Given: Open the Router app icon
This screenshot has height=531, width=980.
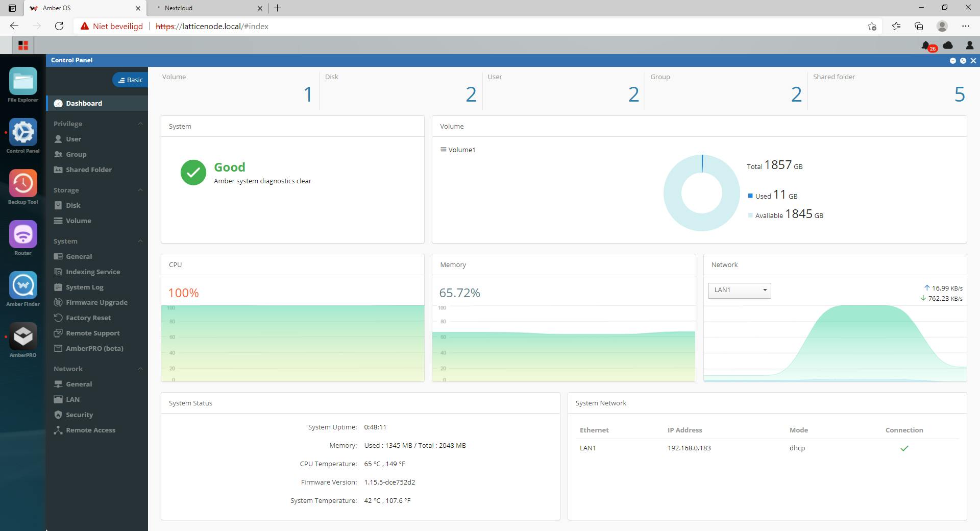Looking at the screenshot, I should (x=23, y=234).
